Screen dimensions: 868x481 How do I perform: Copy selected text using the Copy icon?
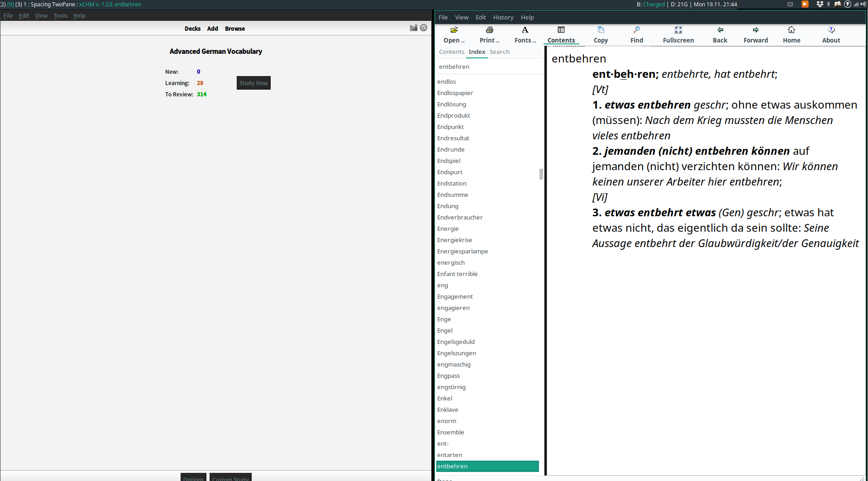pyautogui.click(x=601, y=34)
